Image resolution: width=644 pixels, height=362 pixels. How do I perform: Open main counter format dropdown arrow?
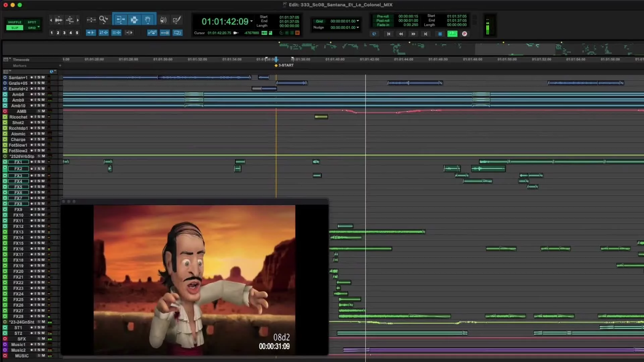pos(252,21)
